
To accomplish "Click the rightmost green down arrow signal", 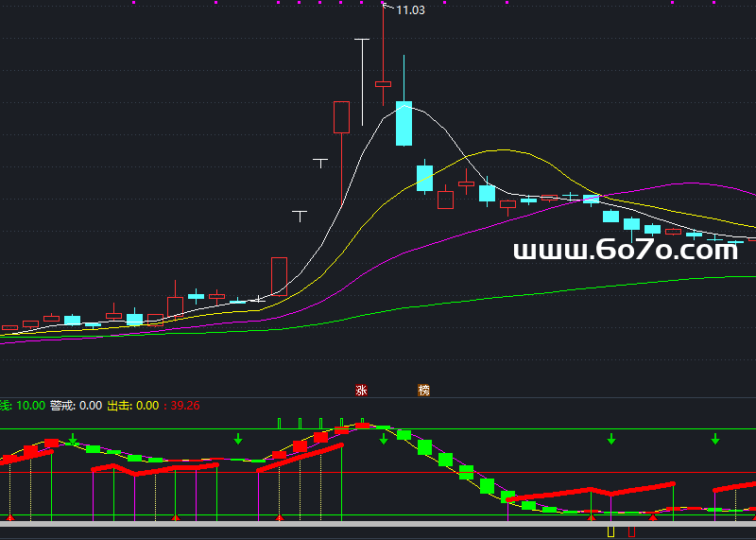I will click(x=715, y=439).
